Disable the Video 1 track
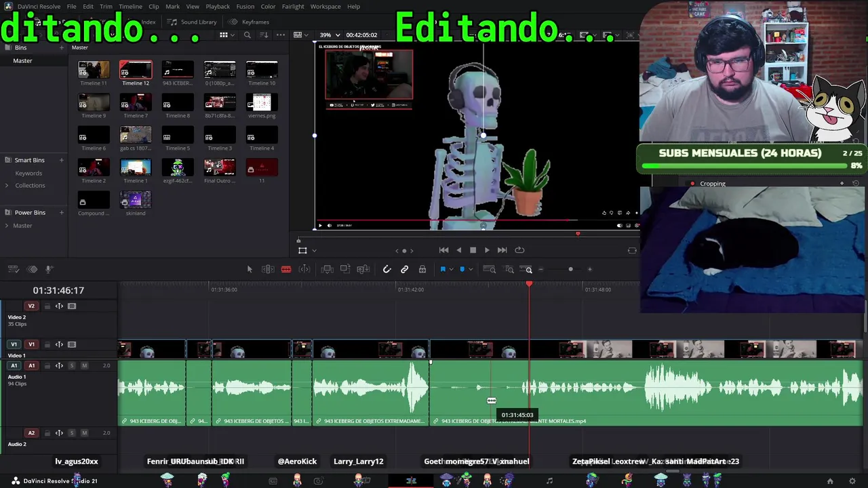This screenshot has height=488, width=868. point(72,345)
